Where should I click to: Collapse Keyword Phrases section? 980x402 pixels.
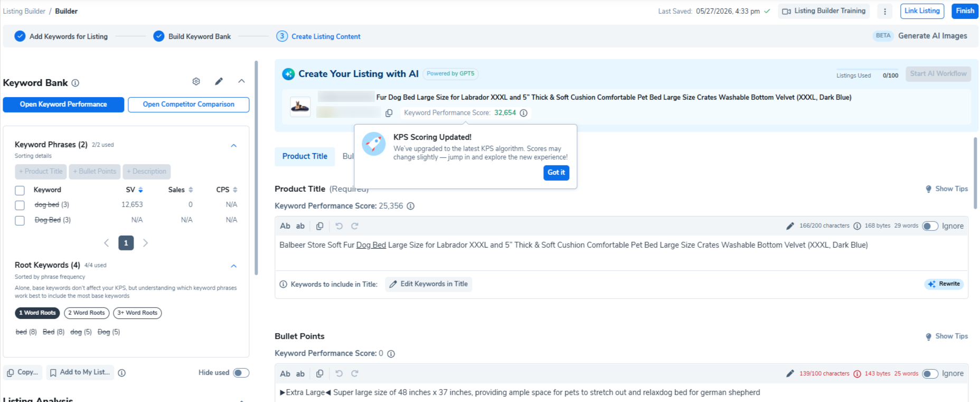[x=233, y=146]
